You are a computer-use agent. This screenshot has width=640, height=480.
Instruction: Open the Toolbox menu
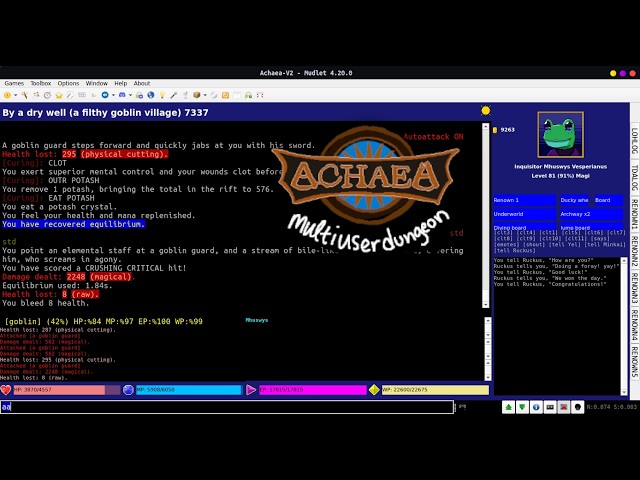click(x=41, y=83)
